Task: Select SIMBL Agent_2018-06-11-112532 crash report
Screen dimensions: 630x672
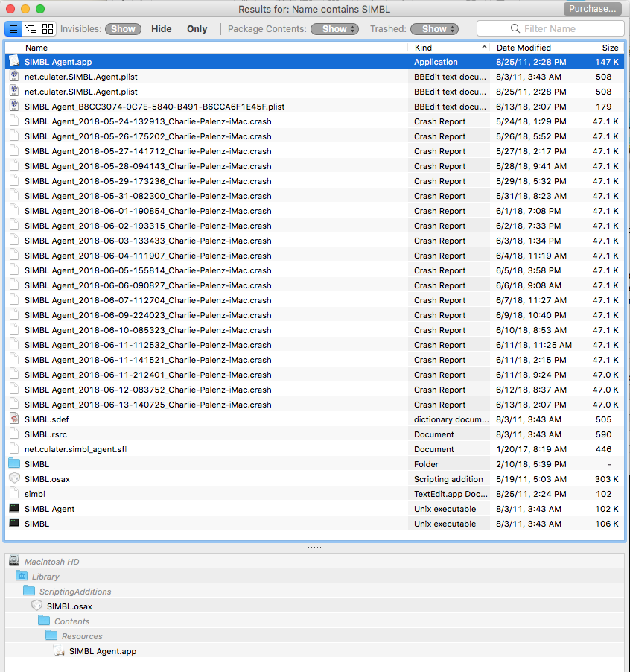Action: pyautogui.click(x=314, y=345)
